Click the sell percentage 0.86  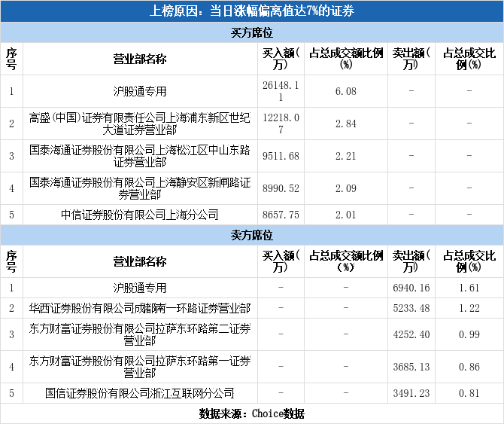click(x=469, y=367)
